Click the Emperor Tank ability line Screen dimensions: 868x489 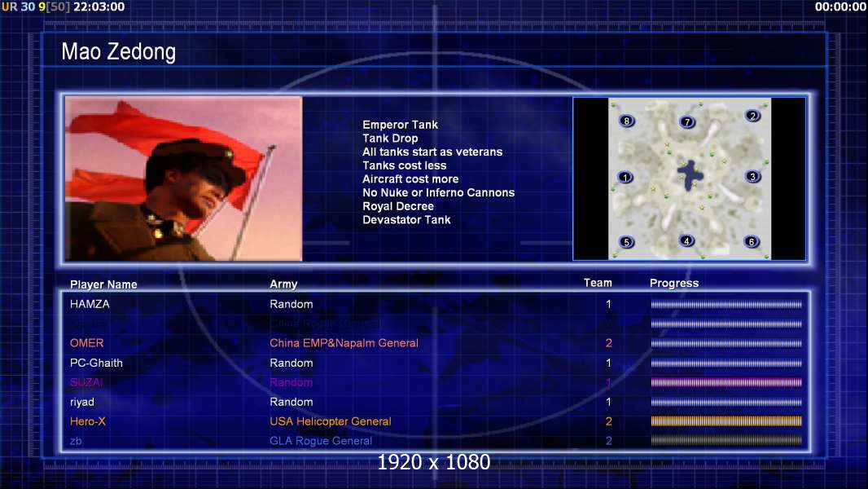(401, 125)
